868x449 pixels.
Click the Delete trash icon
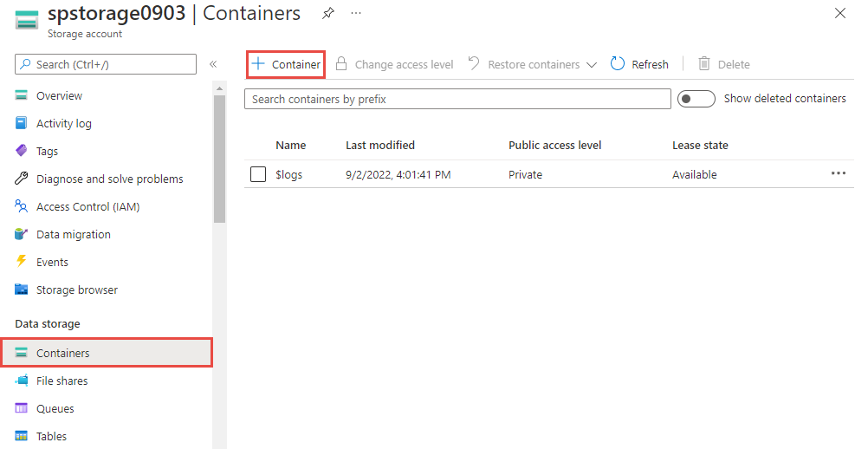pyautogui.click(x=704, y=64)
